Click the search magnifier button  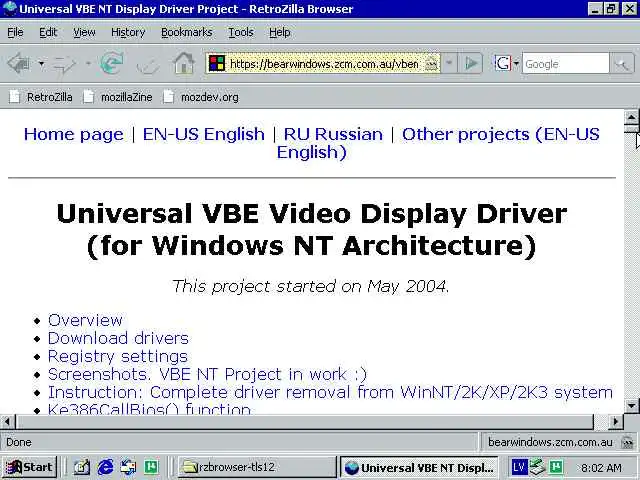(622, 64)
